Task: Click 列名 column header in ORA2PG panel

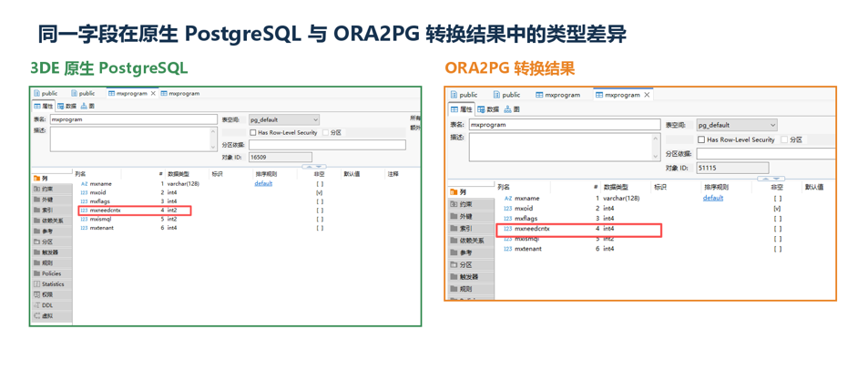Action: point(504,187)
